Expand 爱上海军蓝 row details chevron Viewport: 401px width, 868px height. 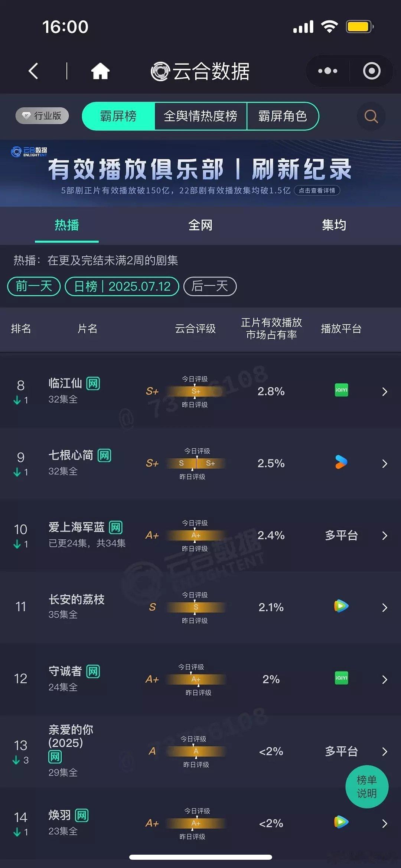385,536
